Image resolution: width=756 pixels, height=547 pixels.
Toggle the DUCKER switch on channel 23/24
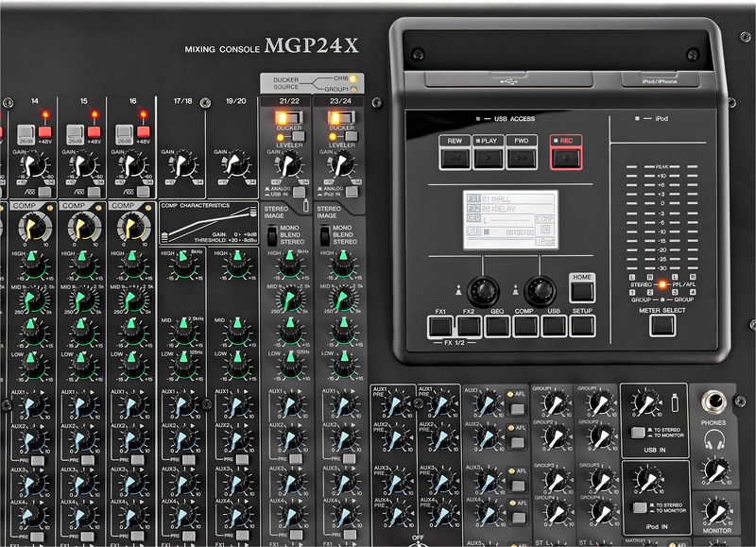341,117
